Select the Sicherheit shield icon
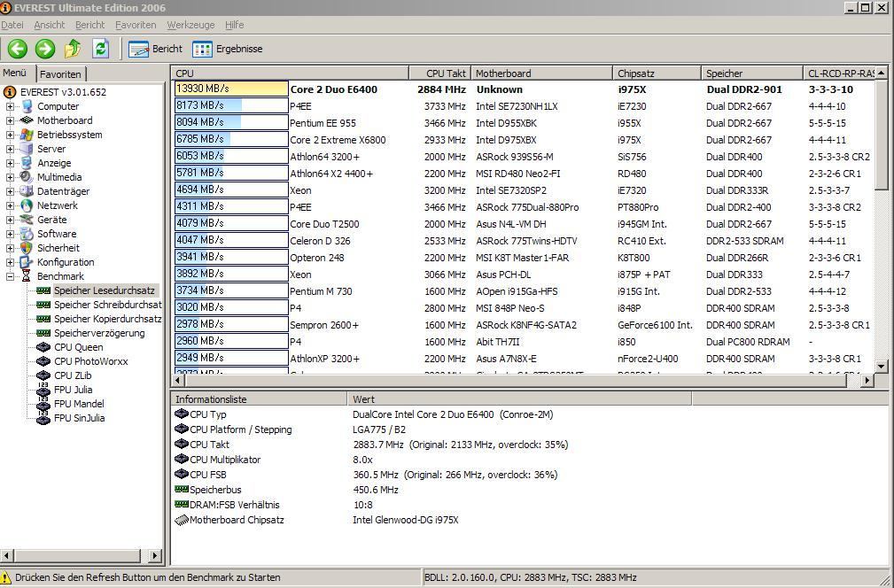 (x=27, y=248)
